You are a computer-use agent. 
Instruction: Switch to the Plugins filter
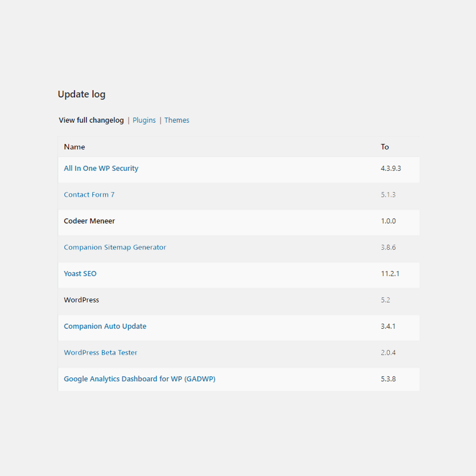tap(144, 120)
